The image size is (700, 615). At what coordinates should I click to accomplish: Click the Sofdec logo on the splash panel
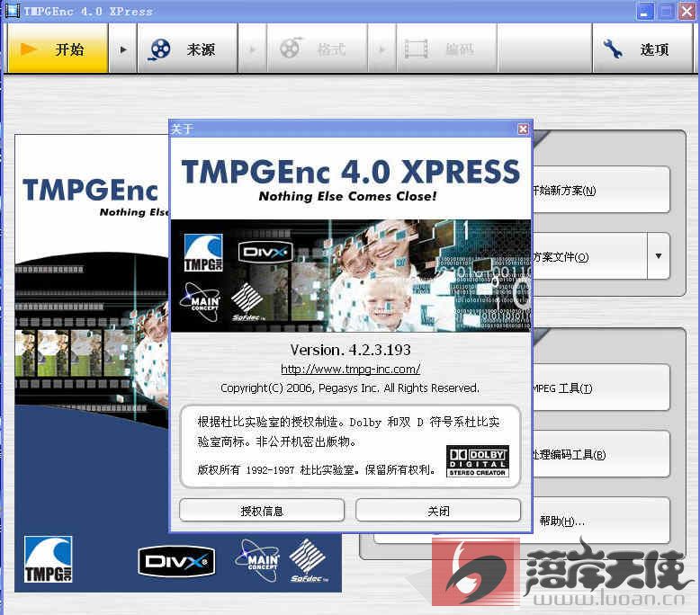coord(308,560)
